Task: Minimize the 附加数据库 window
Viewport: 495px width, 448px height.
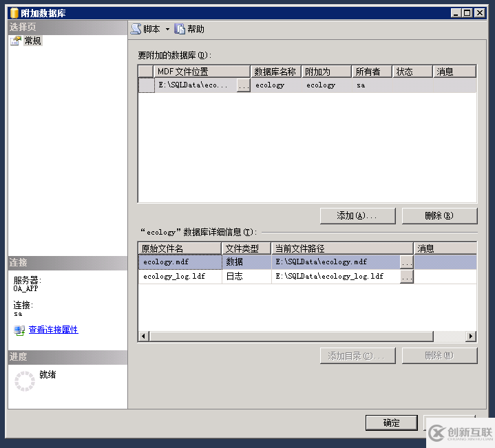Action: point(456,13)
